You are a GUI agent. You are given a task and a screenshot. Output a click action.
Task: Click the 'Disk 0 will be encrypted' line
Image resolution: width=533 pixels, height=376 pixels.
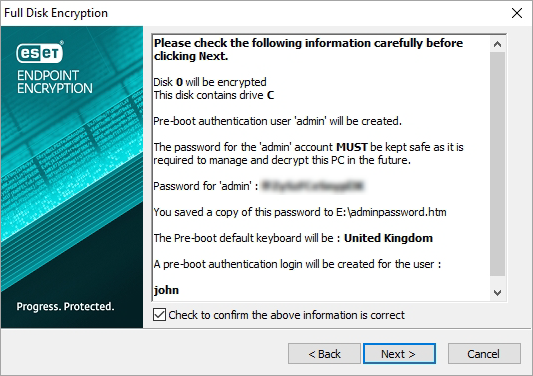point(210,82)
